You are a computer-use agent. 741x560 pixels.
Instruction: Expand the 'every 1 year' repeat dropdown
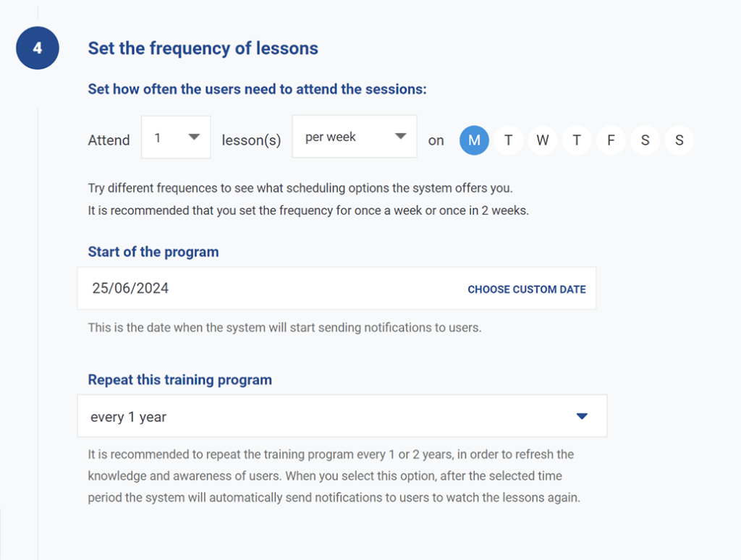[342, 416]
